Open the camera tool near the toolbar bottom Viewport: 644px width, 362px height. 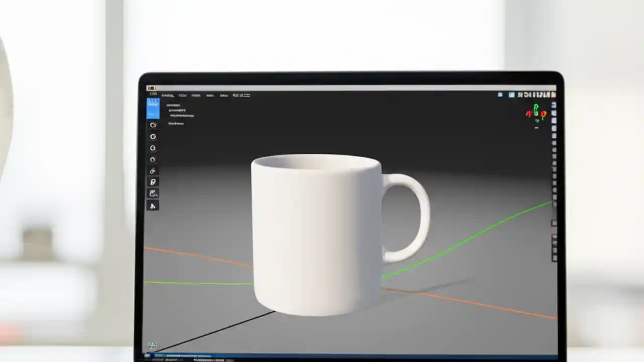pyautogui.click(x=153, y=194)
